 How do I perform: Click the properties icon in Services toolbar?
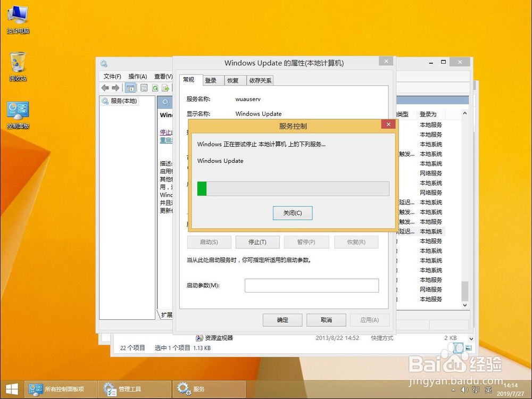point(144,88)
